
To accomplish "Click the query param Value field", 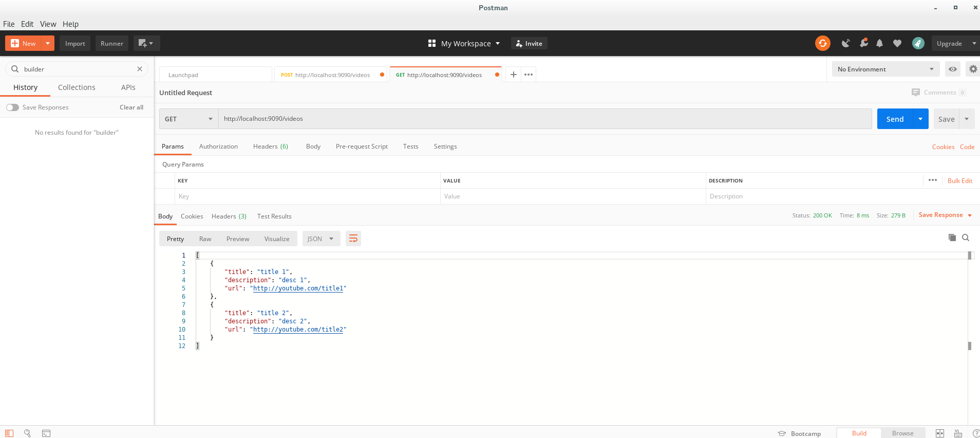I will 573,196.
